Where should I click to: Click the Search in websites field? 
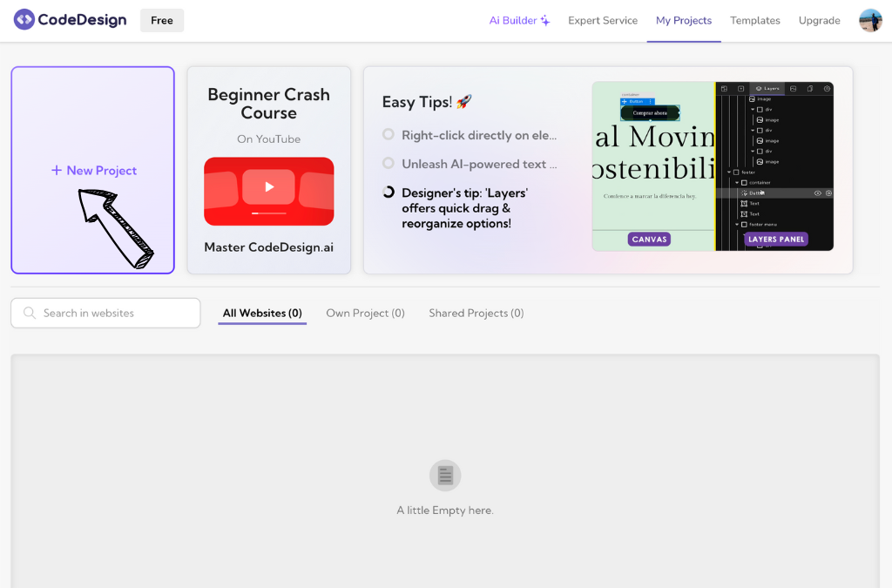(105, 313)
